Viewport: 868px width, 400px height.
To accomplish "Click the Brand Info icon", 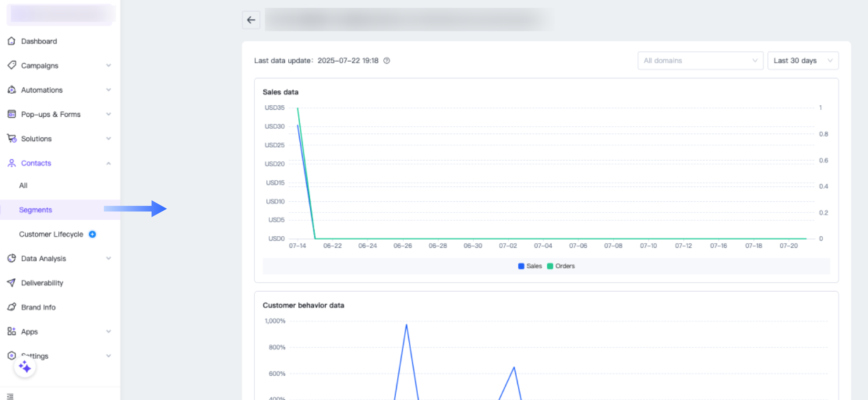I will (11, 307).
